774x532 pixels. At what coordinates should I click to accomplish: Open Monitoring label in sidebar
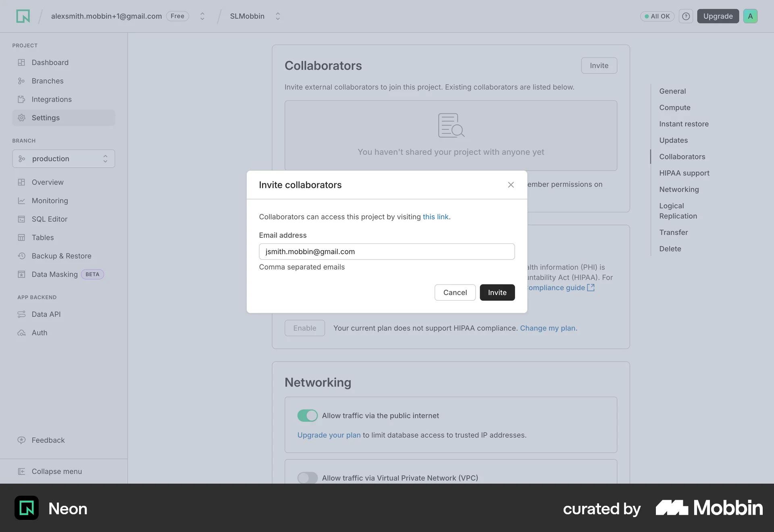pos(50,201)
